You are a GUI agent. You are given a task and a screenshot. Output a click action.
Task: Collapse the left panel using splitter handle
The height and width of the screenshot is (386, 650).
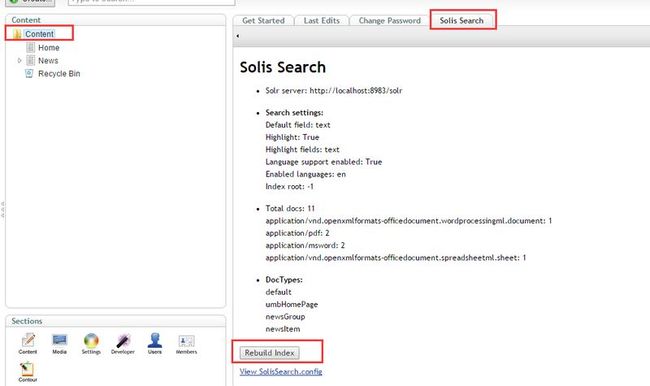click(2, 209)
